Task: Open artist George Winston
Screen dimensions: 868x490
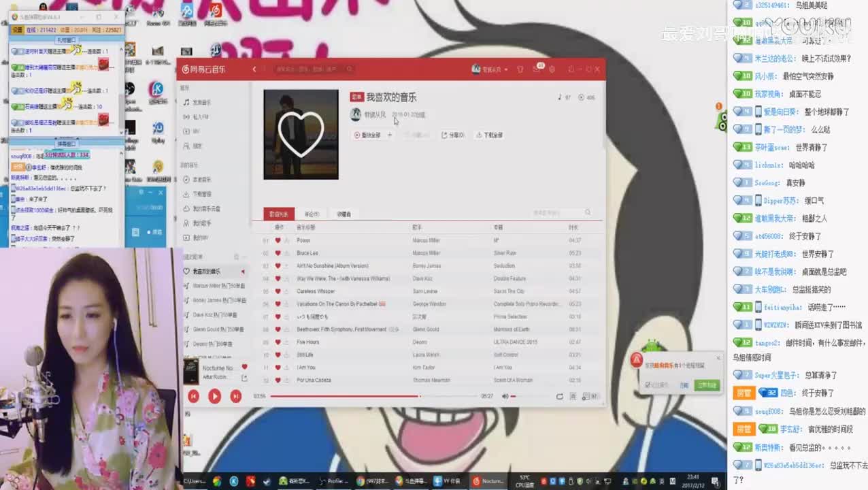Action: coord(429,304)
